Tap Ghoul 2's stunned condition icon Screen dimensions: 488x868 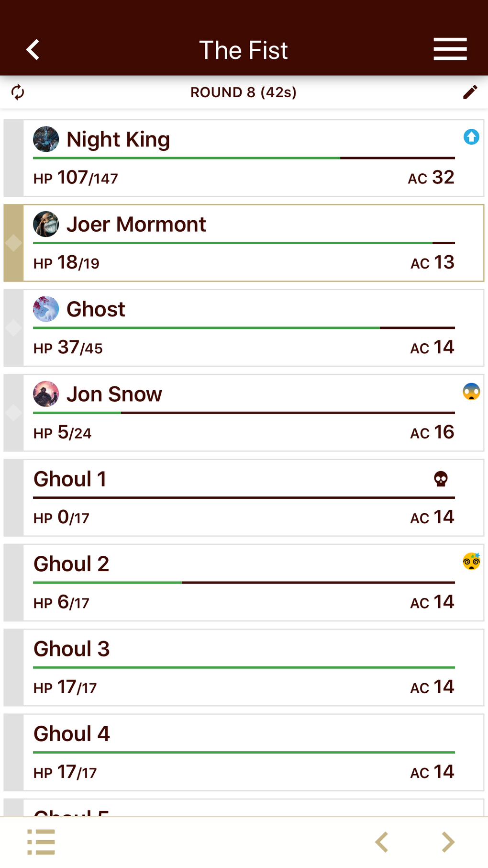coord(471,561)
